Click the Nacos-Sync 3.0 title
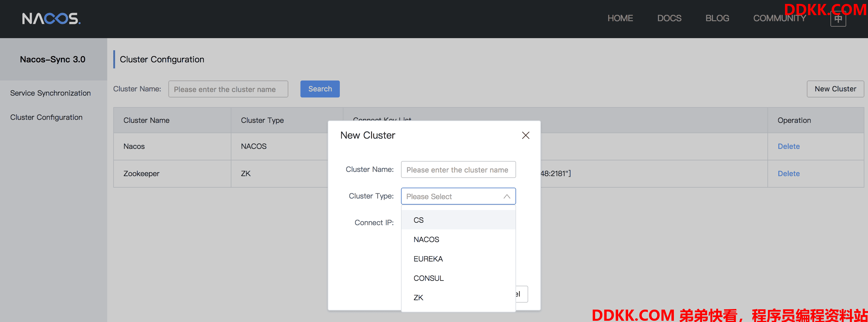The image size is (868, 322). (x=53, y=59)
